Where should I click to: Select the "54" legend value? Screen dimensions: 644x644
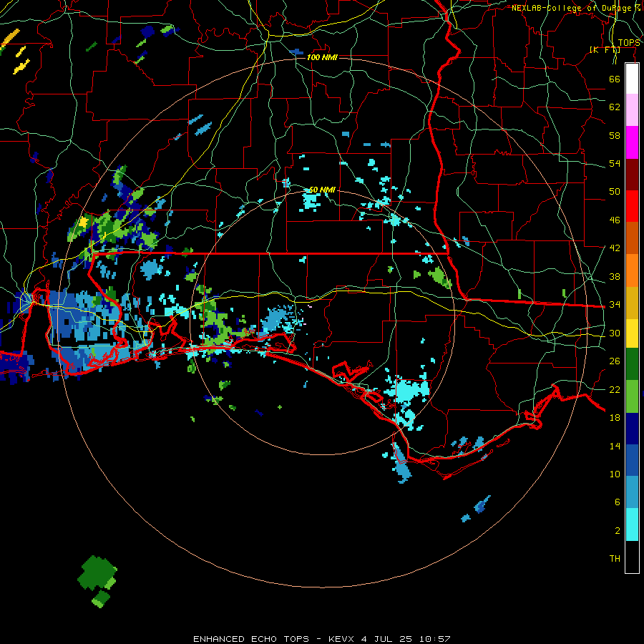click(x=615, y=163)
